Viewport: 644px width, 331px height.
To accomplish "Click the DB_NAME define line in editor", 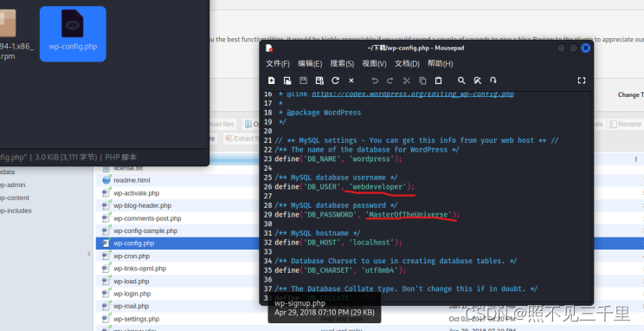I will tap(338, 159).
